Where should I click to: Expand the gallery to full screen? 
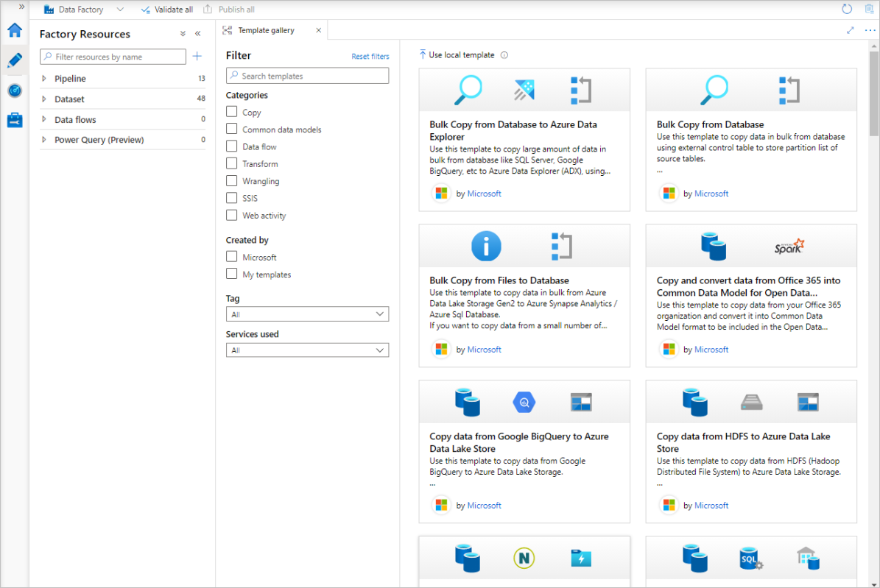(x=848, y=30)
